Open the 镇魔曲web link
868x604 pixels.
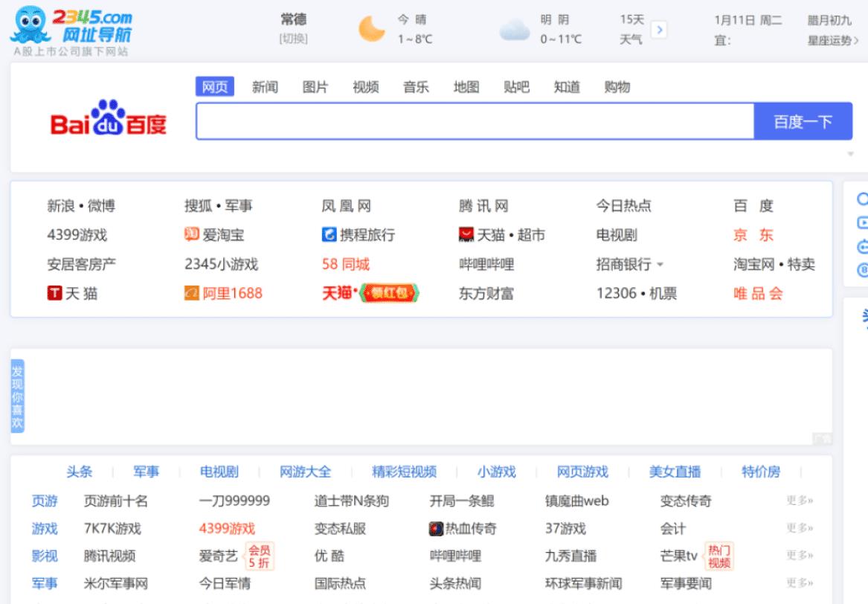(577, 501)
